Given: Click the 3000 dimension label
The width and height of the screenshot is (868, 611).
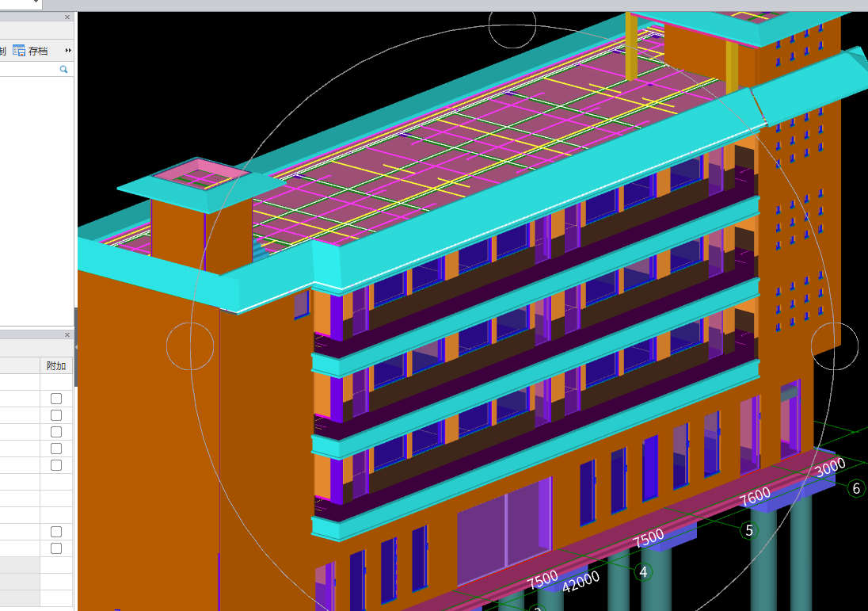Looking at the screenshot, I should 830,467.
